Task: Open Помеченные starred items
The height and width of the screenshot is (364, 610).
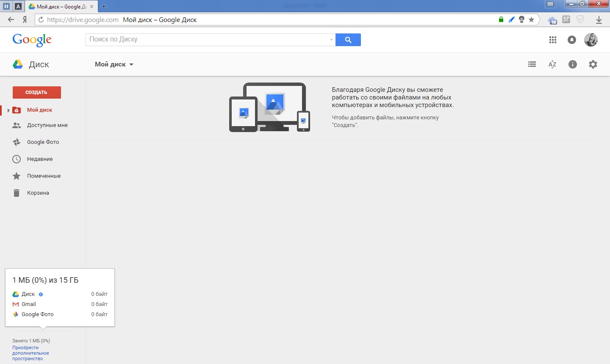Action: (44, 176)
